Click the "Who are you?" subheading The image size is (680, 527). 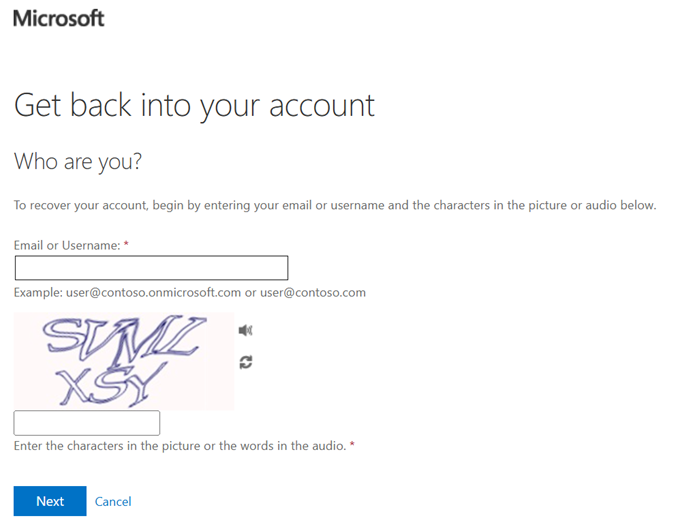click(x=78, y=161)
